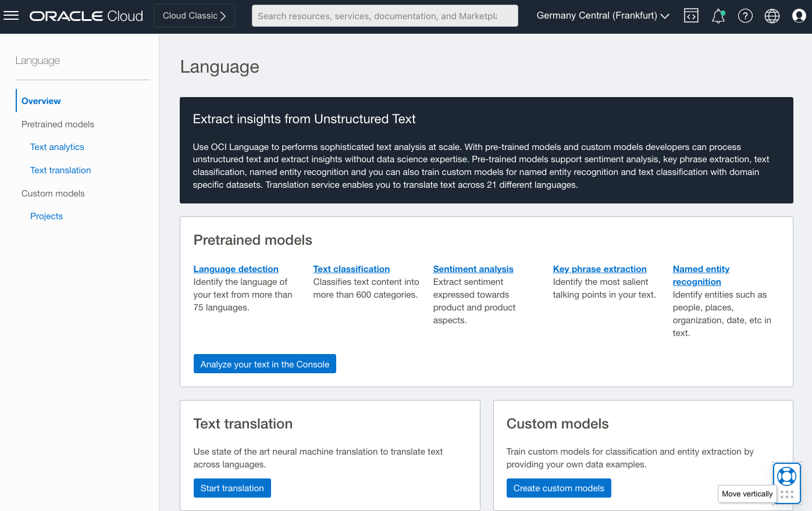Expand the Germany Central (Frankfurt) region dropdown
The image size is (812, 511).
point(603,16)
